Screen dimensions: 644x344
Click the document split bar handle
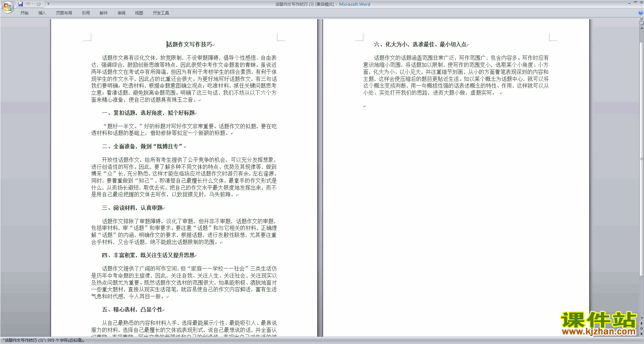click(x=641, y=19)
